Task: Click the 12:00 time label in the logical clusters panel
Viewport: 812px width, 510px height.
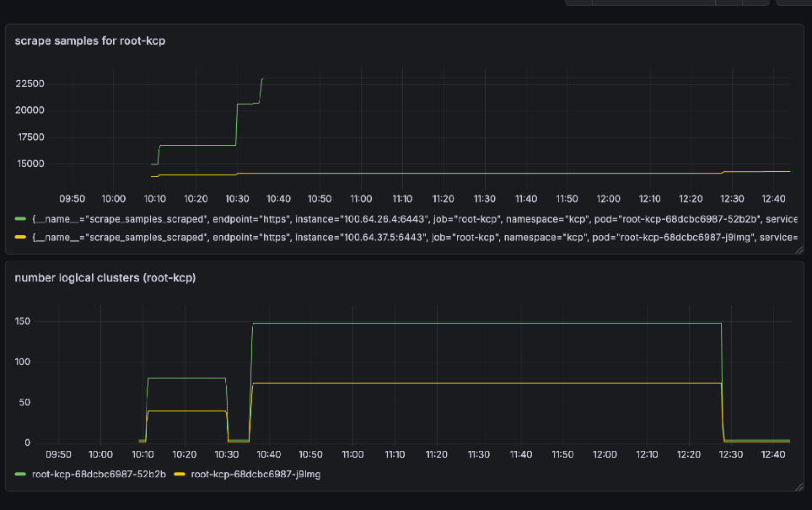Action: click(x=605, y=454)
